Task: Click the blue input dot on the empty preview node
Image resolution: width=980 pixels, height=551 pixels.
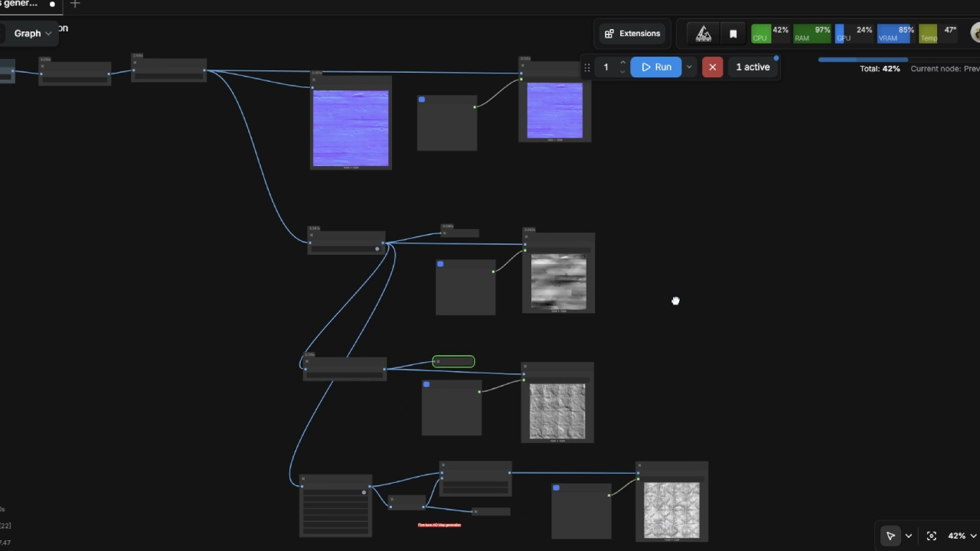Action: click(x=422, y=99)
